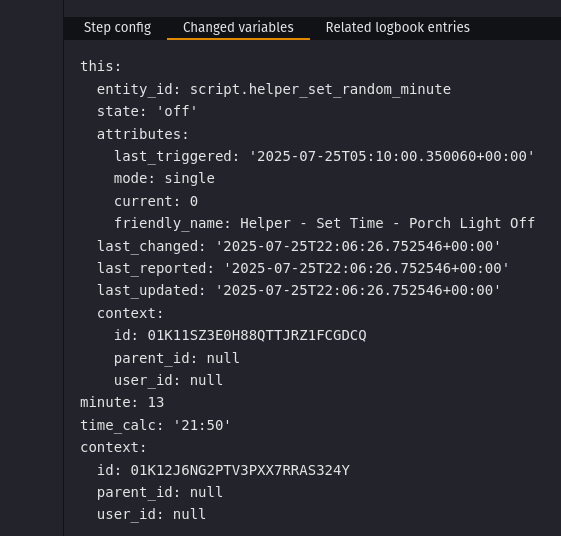Click the last_updated timestamp line

(299, 290)
